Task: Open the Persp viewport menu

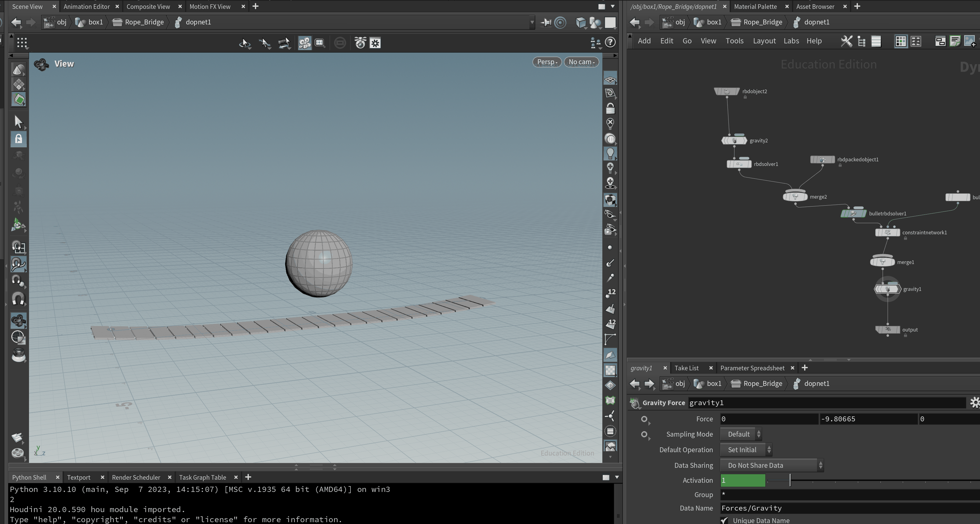Action: pos(547,62)
